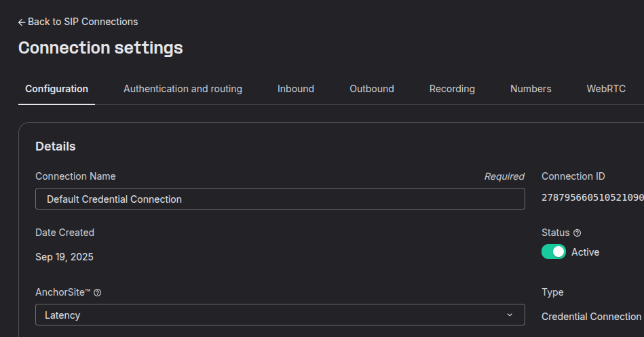
Task: Click the back arrow icon near SIP Connections
Action: (x=22, y=22)
